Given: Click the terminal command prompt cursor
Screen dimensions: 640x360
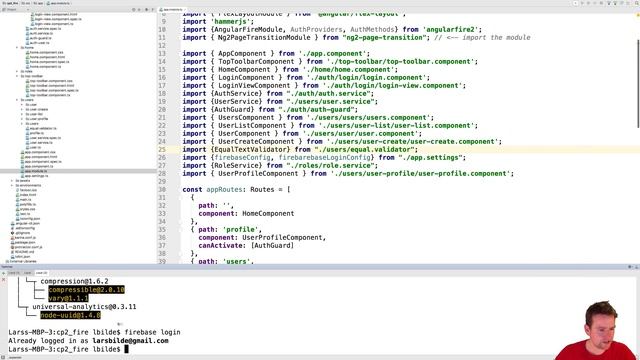Looking at the screenshot, I should pyautogui.click(x=127, y=349).
